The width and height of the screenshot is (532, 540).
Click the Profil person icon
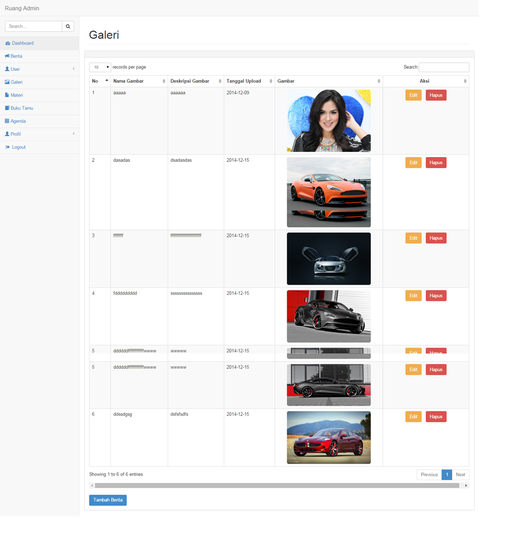coord(7,134)
